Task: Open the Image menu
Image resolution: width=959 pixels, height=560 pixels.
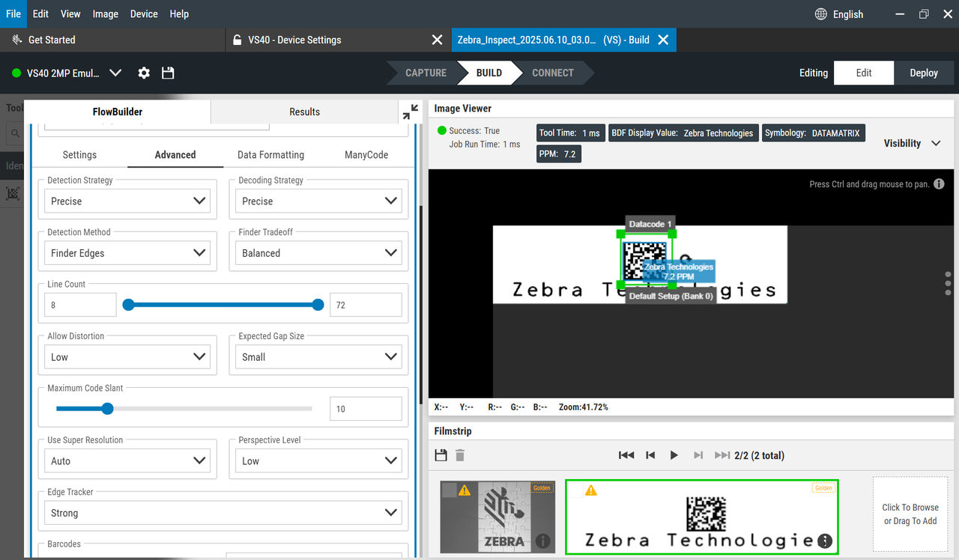Action: point(105,13)
